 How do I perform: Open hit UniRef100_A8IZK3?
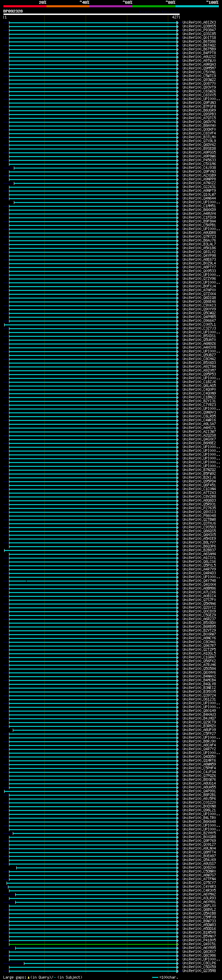[x=199, y=23]
